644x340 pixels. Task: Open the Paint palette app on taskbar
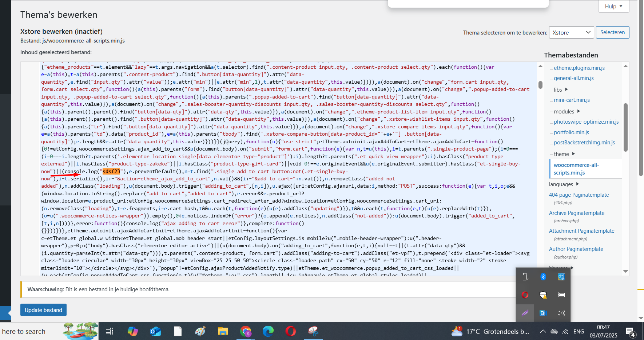pyautogui.click(x=200, y=331)
